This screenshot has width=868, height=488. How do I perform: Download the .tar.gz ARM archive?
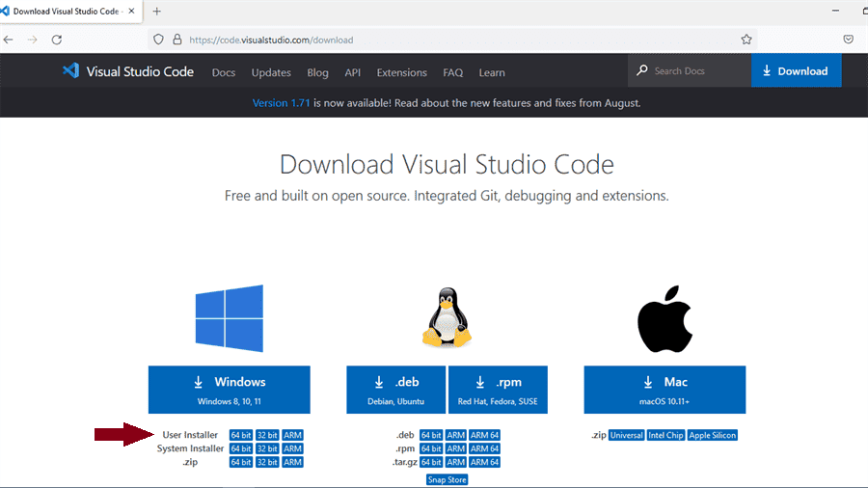pyautogui.click(x=455, y=462)
